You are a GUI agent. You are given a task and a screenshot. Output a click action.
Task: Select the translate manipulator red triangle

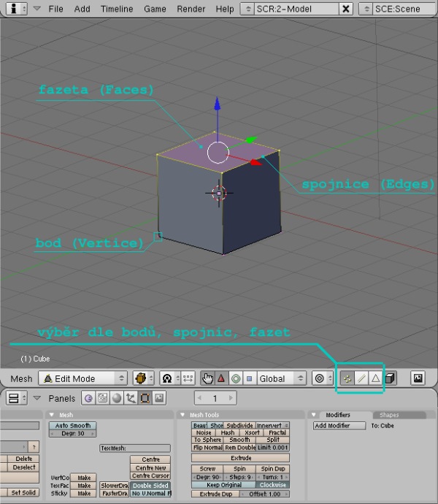(x=221, y=378)
